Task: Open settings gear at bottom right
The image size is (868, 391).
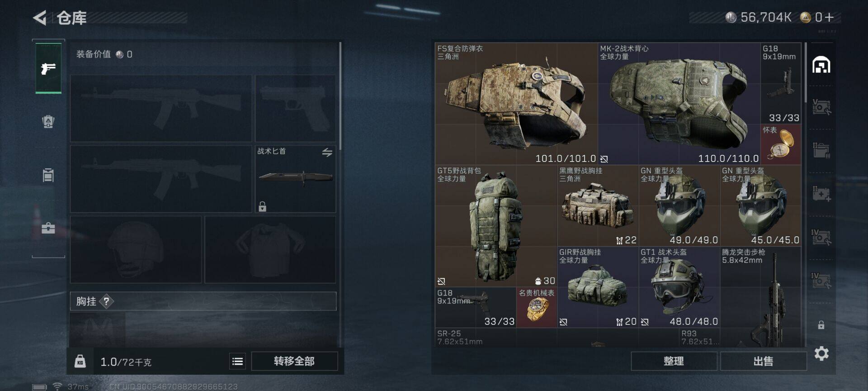Action: [821, 353]
